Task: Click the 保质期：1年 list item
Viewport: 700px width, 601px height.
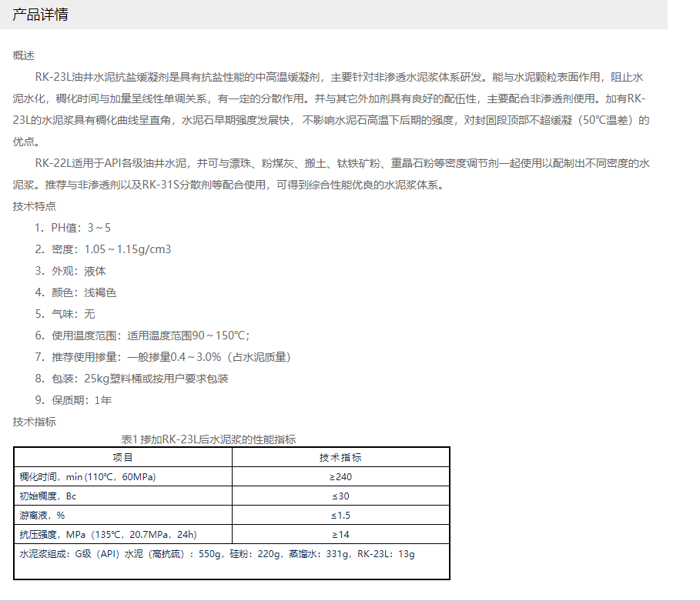Action: [x=73, y=400]
